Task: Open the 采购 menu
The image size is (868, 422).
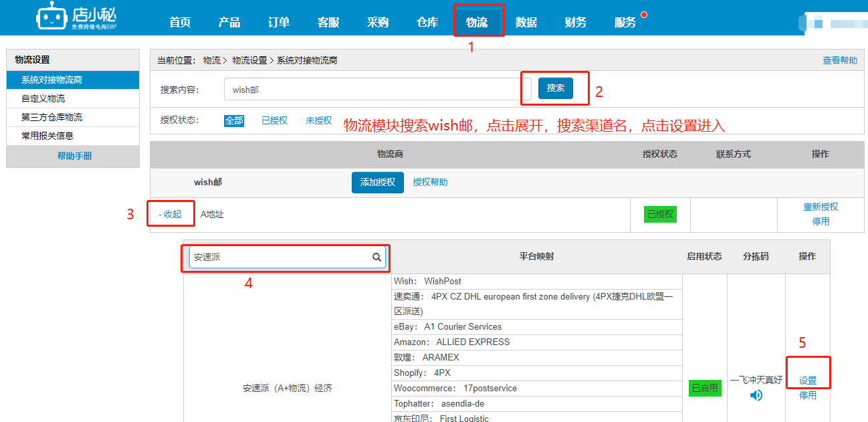Action: (x=378, y=22)
